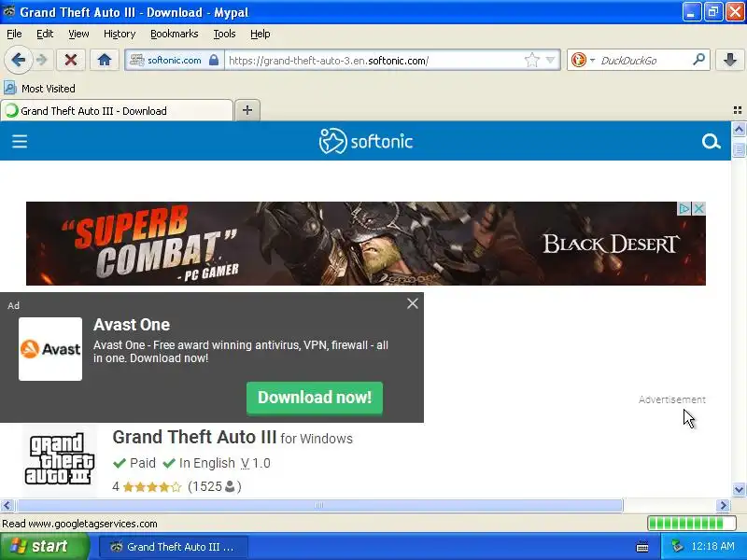Click the horizontal scrollbar right arrow
Viewport: 747px width, 560px height.
(724, 505)
